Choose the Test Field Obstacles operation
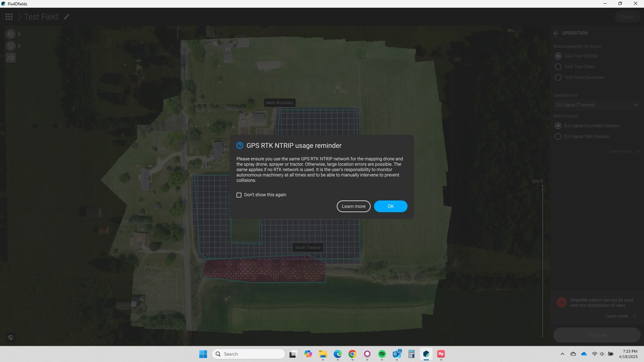Screen dimensions: 644x362 pos(558,77)
